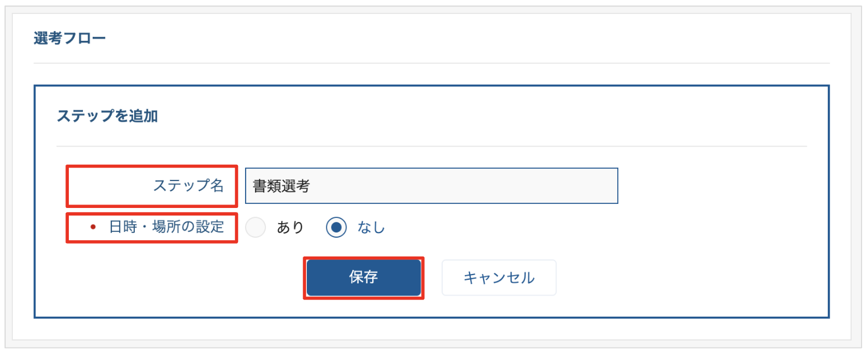Click blank space right of キャンセル button
Viewport: 868px width, 354px height.
(x=671, y=278)
